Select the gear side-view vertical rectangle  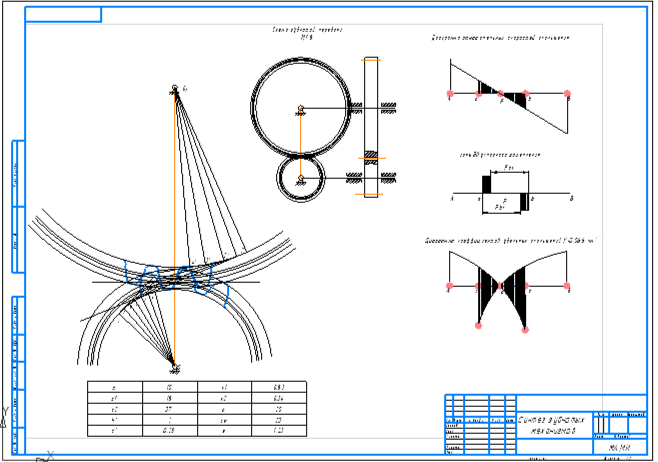point(371,127)
